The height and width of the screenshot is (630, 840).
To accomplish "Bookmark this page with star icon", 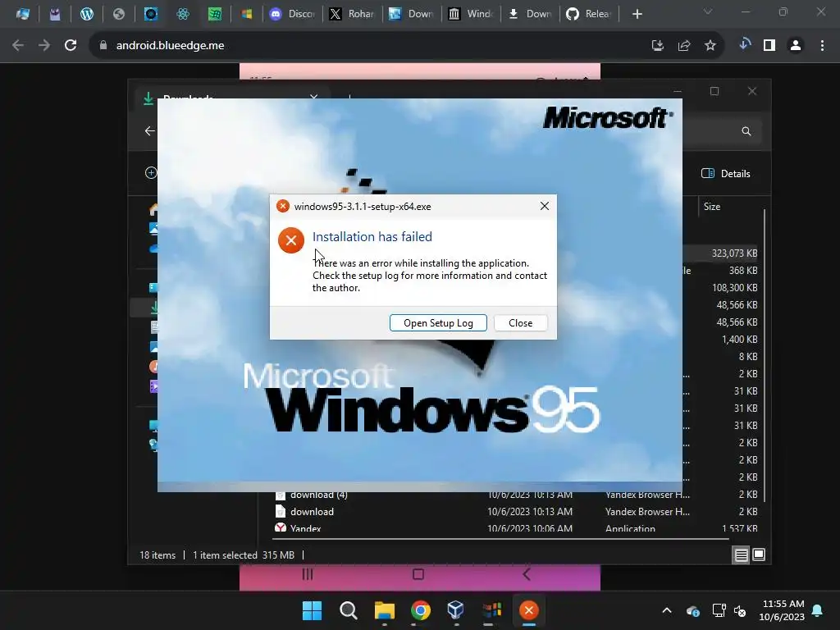I will point(710,46).
